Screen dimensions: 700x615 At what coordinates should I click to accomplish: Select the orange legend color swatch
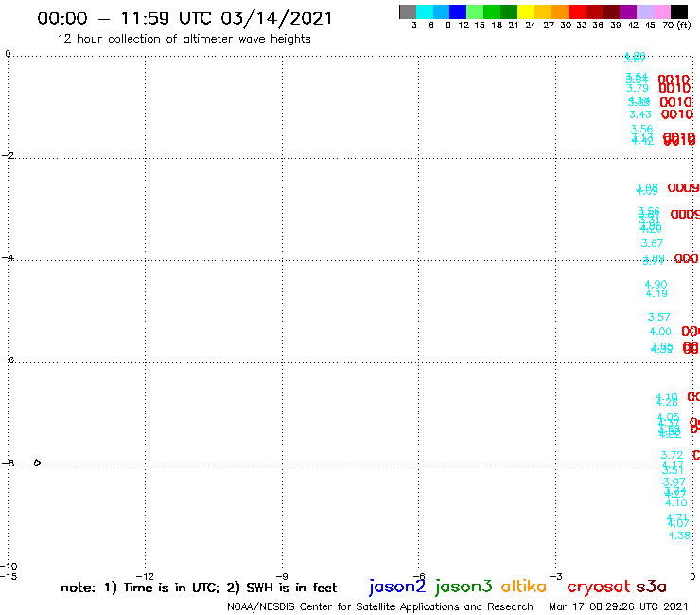(559, 11)
